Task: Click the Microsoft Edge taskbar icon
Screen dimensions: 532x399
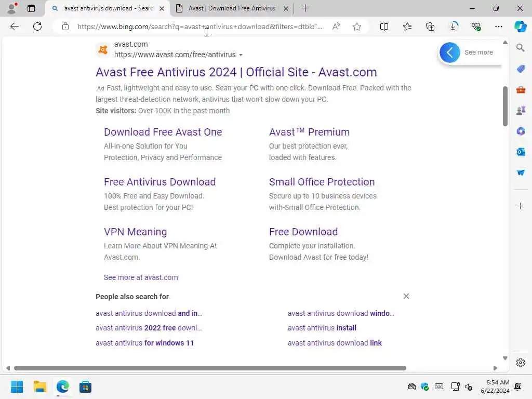Action: (63, 387)
